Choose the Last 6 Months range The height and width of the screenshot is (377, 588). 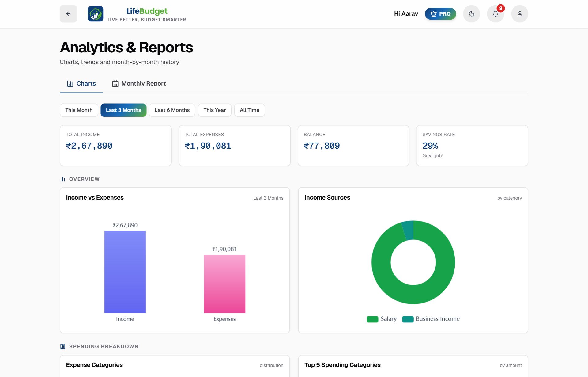[172, 110]
